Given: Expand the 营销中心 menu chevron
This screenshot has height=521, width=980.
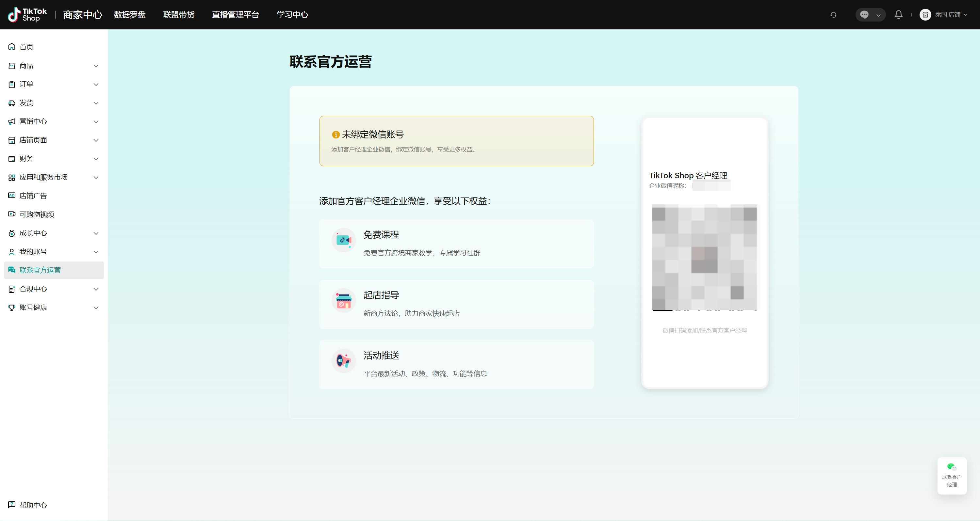Looking at the screenshot, I should (x=96, y=122).
